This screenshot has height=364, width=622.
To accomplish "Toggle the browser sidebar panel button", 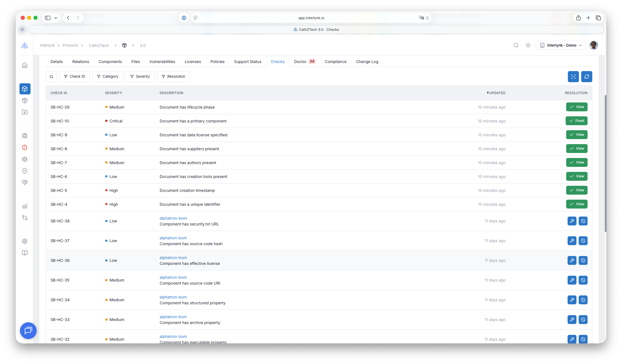I will (x=48, y=18).
